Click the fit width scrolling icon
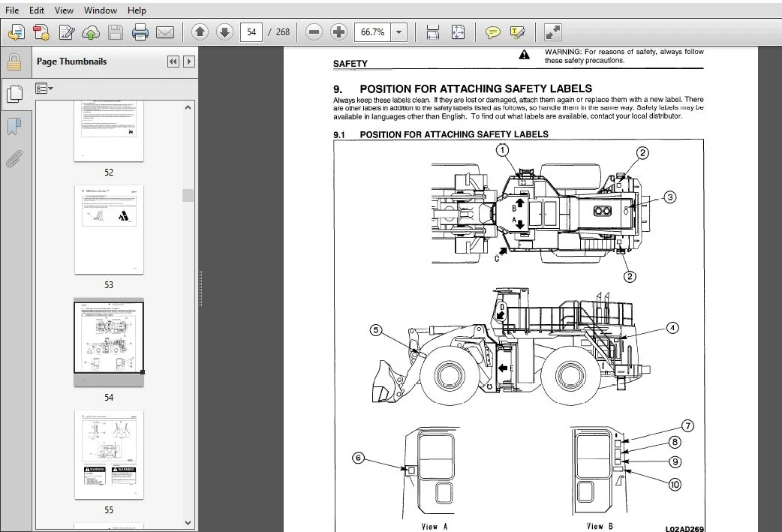This screenshot has height=532, width=782. [x=433, y=32]
